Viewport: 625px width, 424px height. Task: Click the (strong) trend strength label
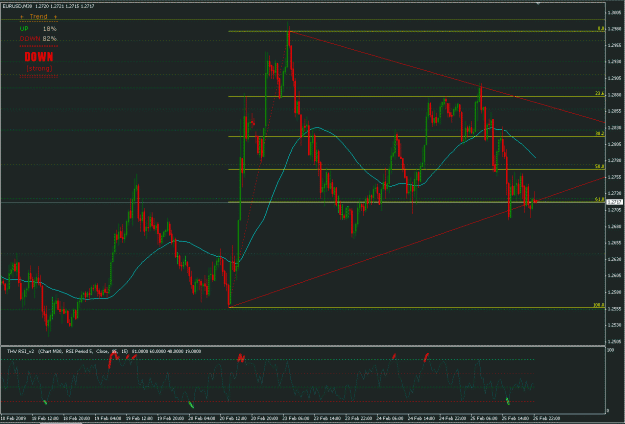(x=39, y=69)
